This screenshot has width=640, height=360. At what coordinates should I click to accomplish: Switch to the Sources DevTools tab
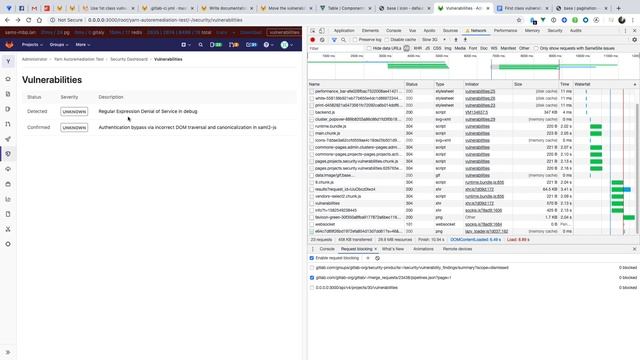point(450,31)
